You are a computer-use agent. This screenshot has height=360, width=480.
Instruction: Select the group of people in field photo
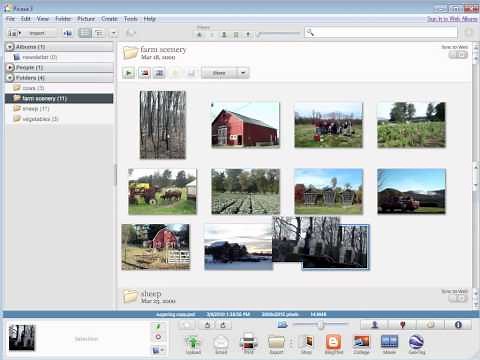[329, 125]
